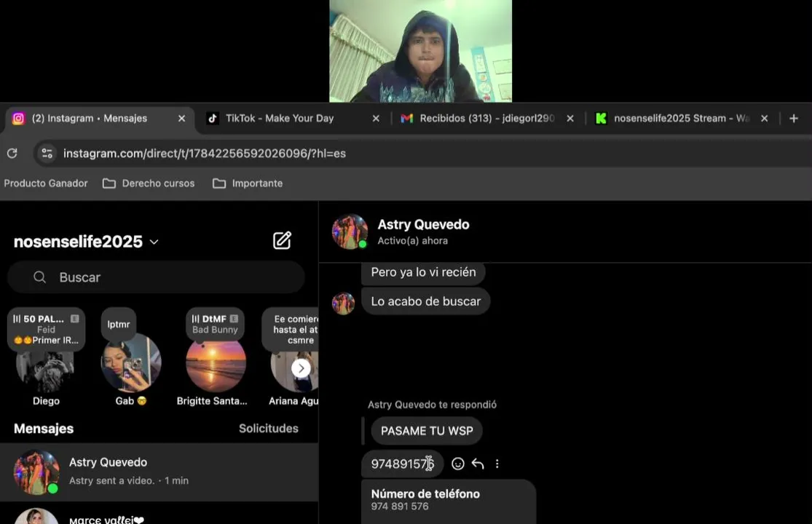Open site settings icon in address bar
812x524 pixels.
(47, 153)
